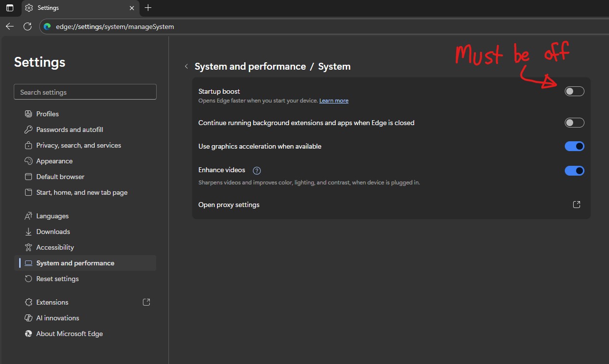Toggle the Startup boost switch
609x364 pixels.
point(574,91)
